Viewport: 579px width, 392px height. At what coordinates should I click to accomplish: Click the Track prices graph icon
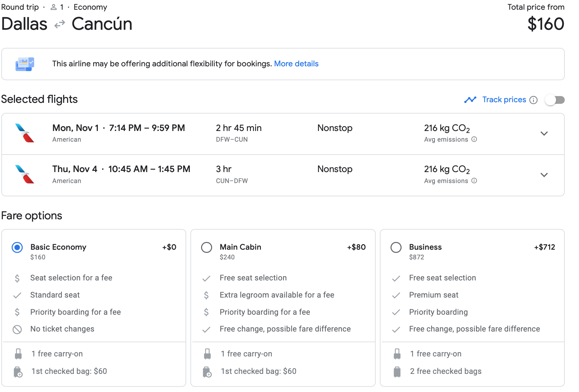click(x=470, y=100)
